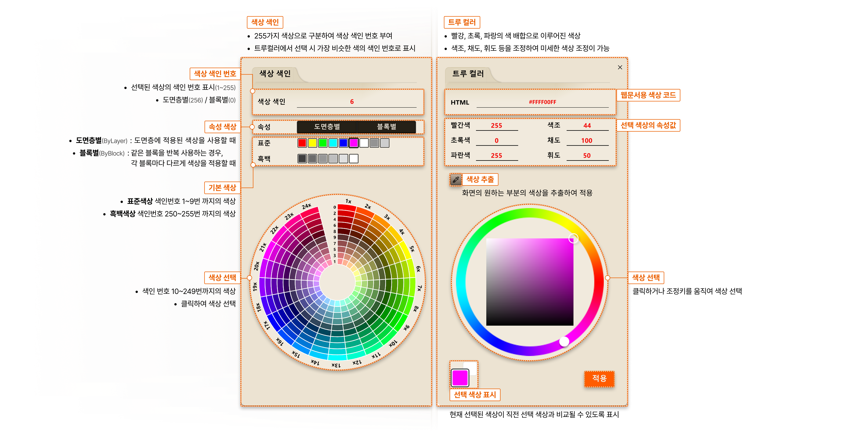Select the 도면층별 (ByLayer) attribute button
Viewport: 868px width, 437px height.
tap(327, 127)
